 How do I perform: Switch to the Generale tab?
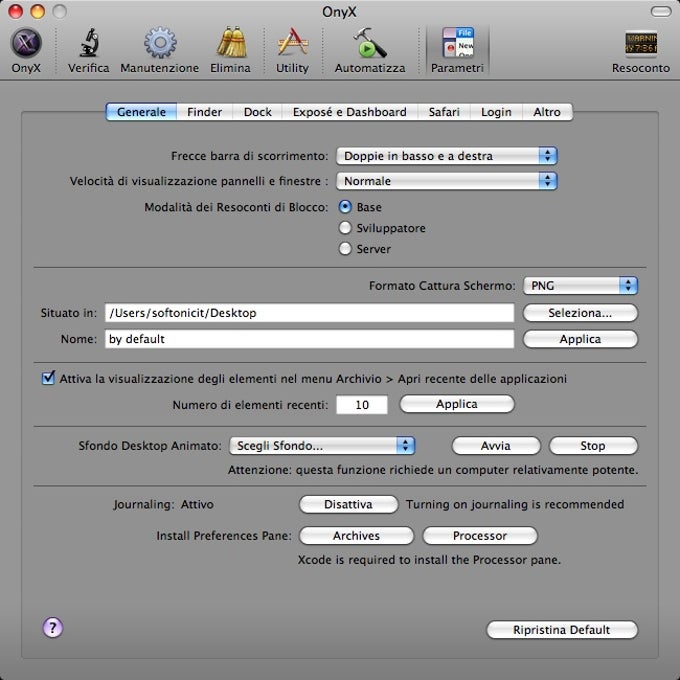141,112
